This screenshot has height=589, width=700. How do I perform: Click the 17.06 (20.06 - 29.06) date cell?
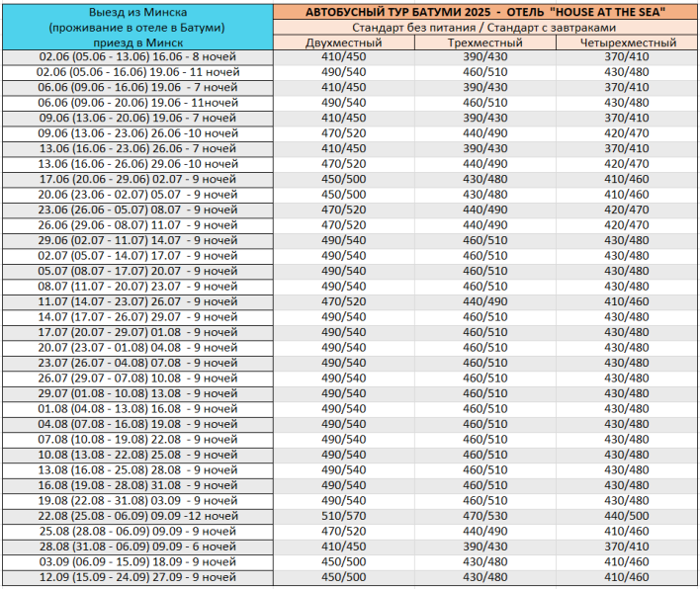point(137,180)
